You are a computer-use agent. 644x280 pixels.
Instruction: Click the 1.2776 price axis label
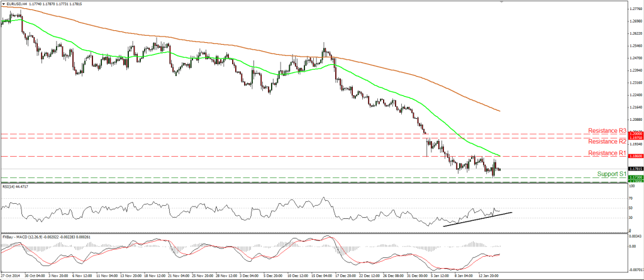635,8
